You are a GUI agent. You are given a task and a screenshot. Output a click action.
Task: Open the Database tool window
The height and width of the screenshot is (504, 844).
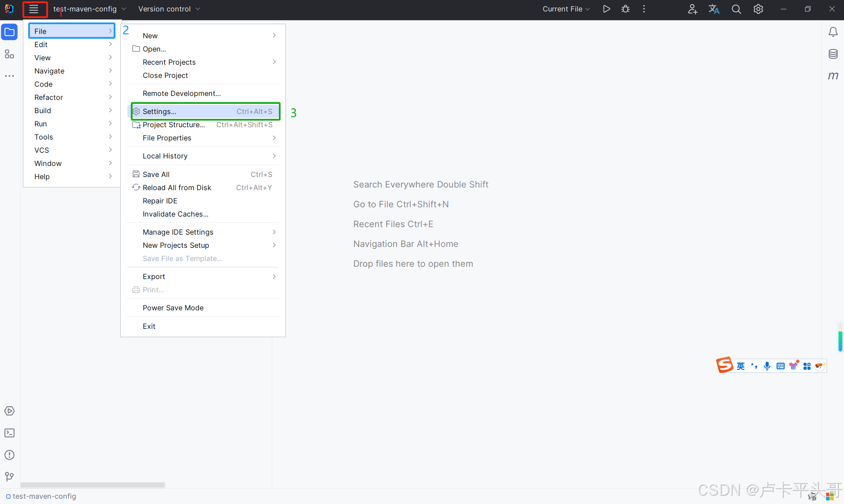pos(833,54)
